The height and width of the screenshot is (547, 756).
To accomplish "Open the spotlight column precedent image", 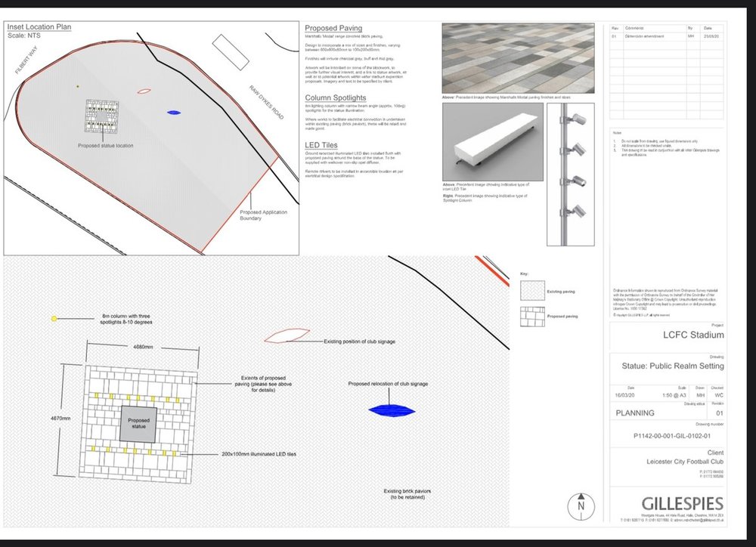I will 570,174.
